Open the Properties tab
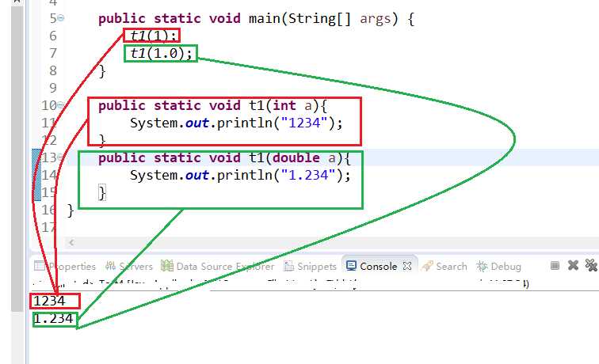599x364 pixels. [65, 266]
